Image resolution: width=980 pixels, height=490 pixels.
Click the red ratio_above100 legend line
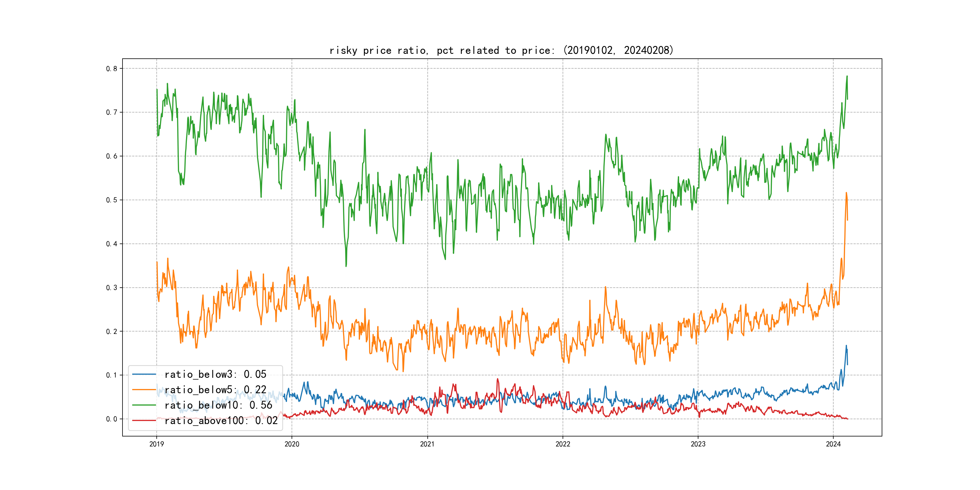click(144, 420)
